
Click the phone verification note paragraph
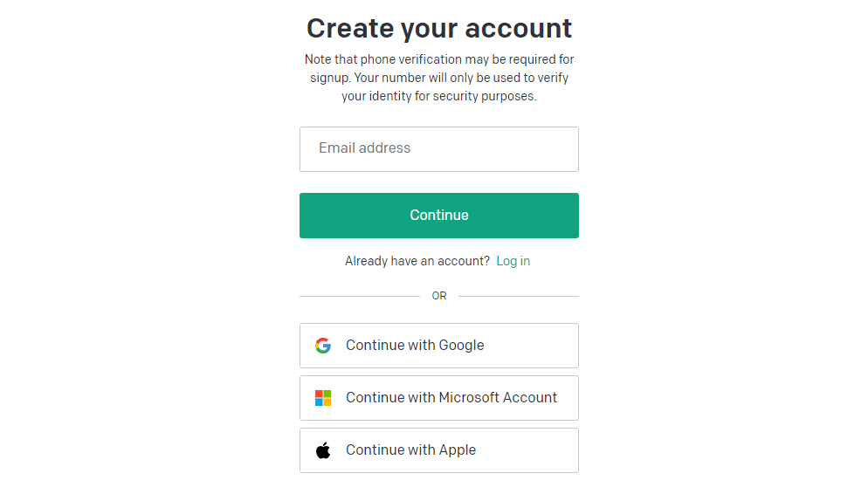pos(439,78)
